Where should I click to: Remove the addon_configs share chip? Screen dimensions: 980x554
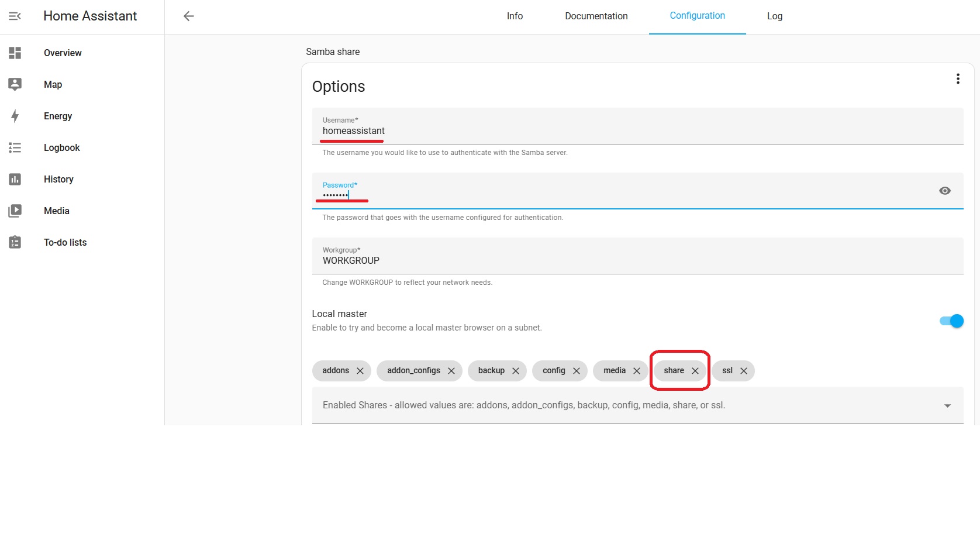point(451,371)
